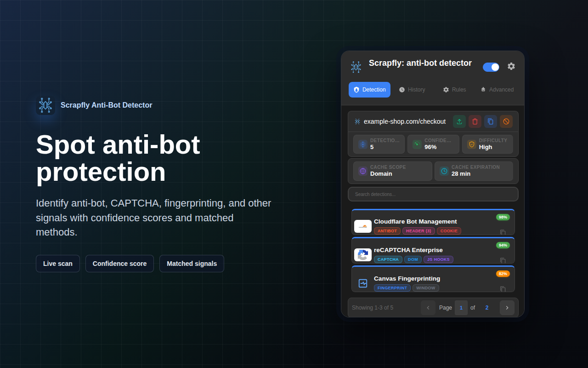Image resolution: width=588 pixels, height=368 pixels.
Task: Click the small spider icon before example-shop URL
Action: pyautogui.click(x=357, y=121)
